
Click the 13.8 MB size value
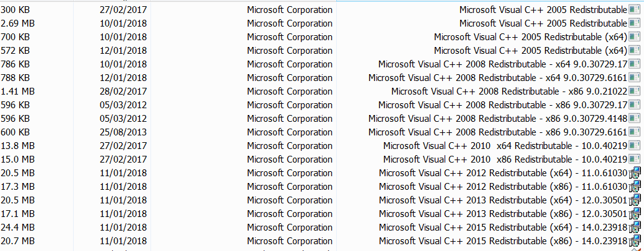tap(18, 145)
